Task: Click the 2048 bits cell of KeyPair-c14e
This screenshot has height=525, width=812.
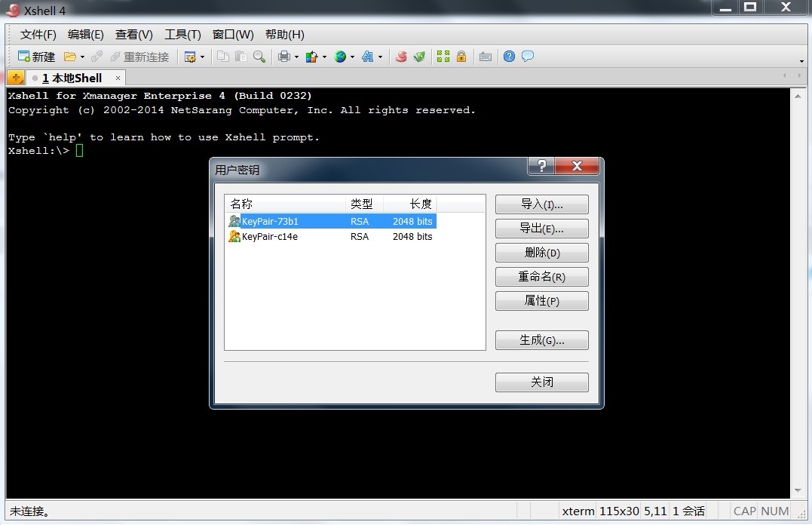Action: click(x=412, y=236)
